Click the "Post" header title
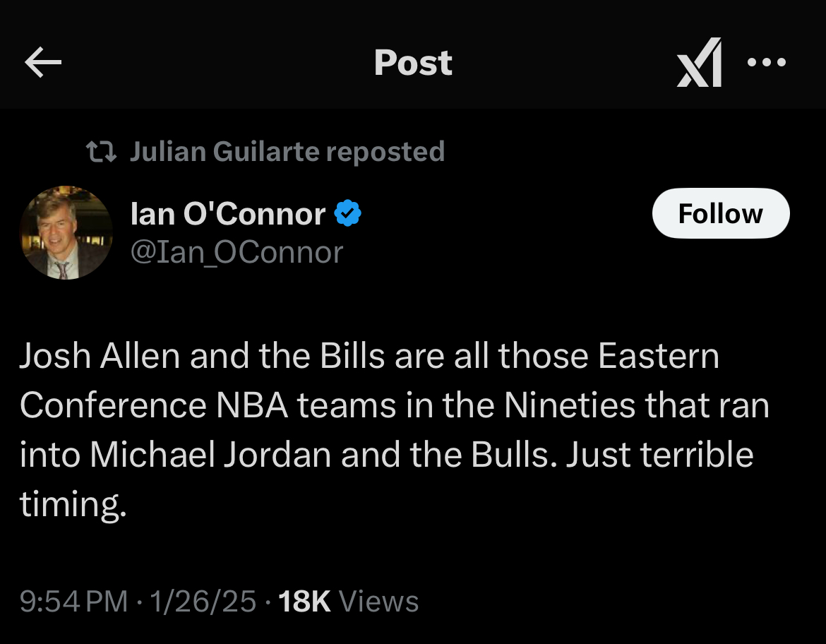 [x=413, y=63]
